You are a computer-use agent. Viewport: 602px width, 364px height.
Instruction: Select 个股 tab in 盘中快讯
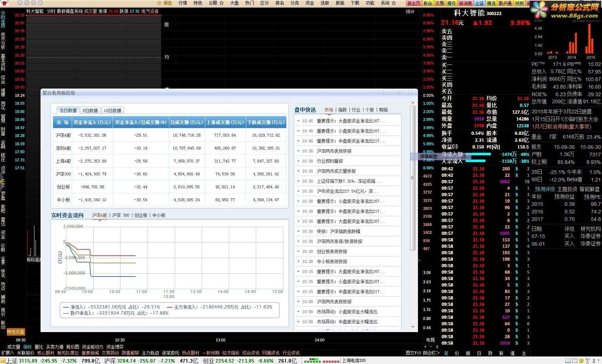click(370, 110)
